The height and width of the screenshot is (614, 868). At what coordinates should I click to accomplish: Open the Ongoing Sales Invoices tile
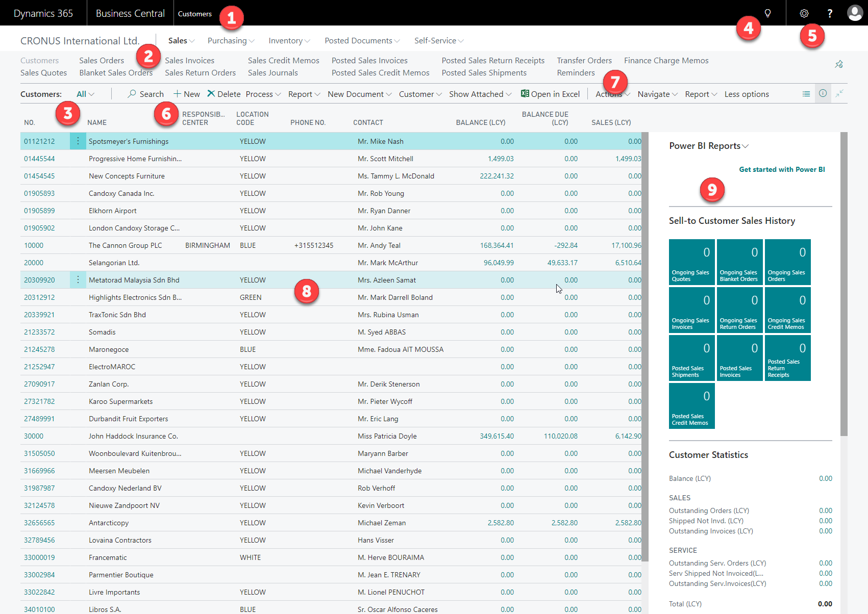click(691, 310)
